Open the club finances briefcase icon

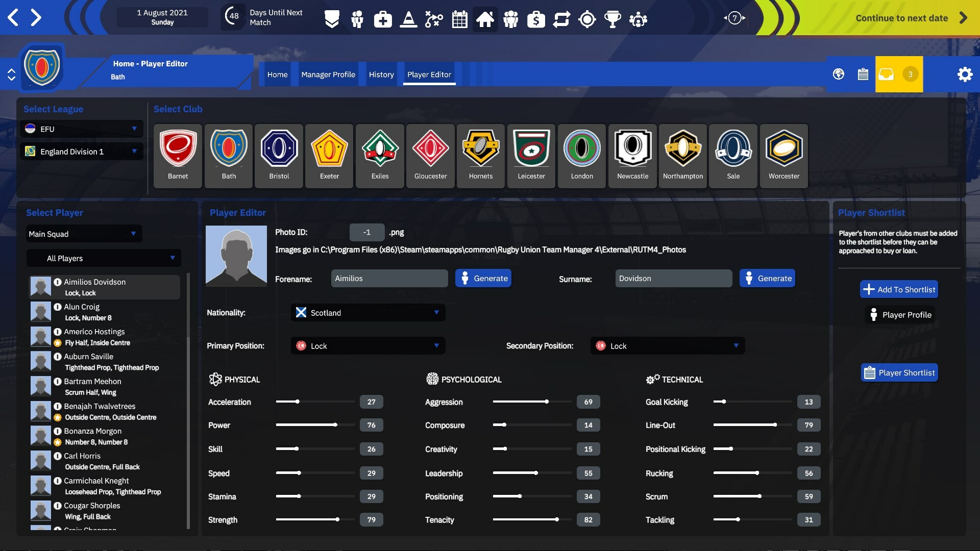[536, 19]
